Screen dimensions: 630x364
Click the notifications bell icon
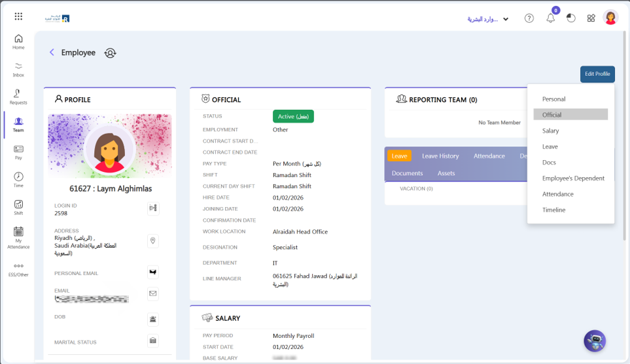tap(550, 18)
